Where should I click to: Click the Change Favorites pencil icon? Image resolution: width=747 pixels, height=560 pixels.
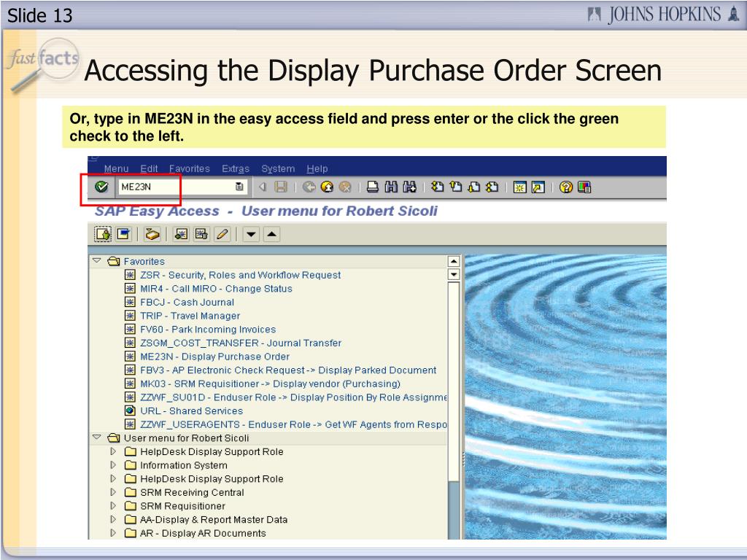(x=222, y=234)
